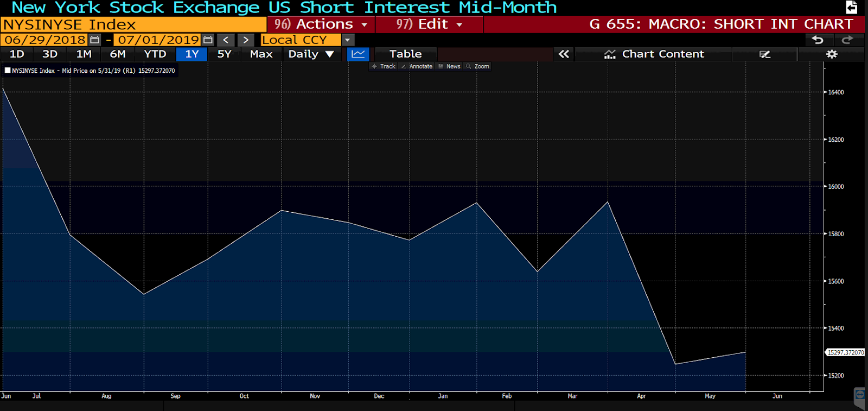Go to the previous date range
Viewport: 868px width, 411px height.
pyautogui.click(x=226, y=40)
